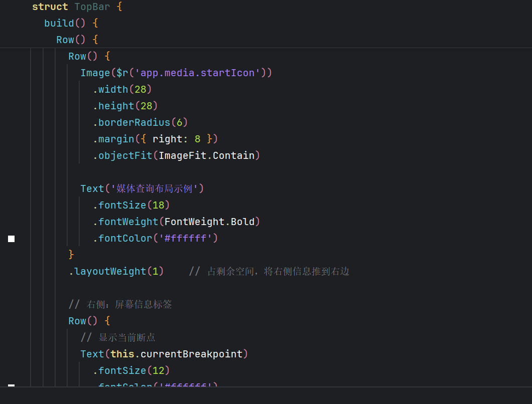This screenshot has height=404, width=532.
Task: Place cursor on .layoutWeight(1)
Action: (116, 271)
